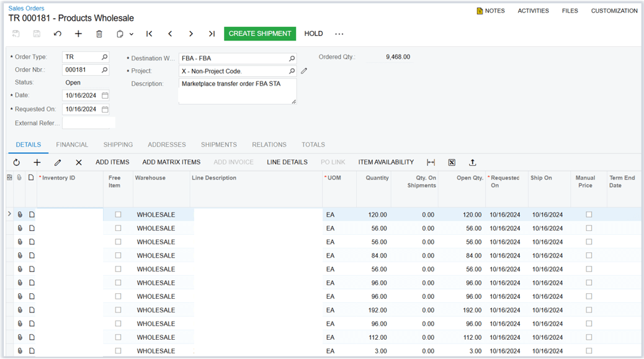
Task: Switch to the Shipments tab
Action: [218, 145]
